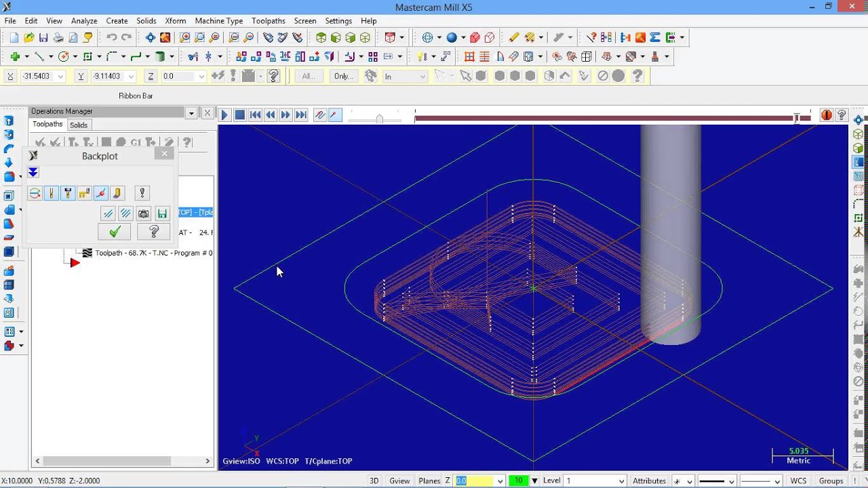Open the Y coordinate dropdown
Image resolution: width=868 pixels, height=488 pixels.
(x=131, y=77)
